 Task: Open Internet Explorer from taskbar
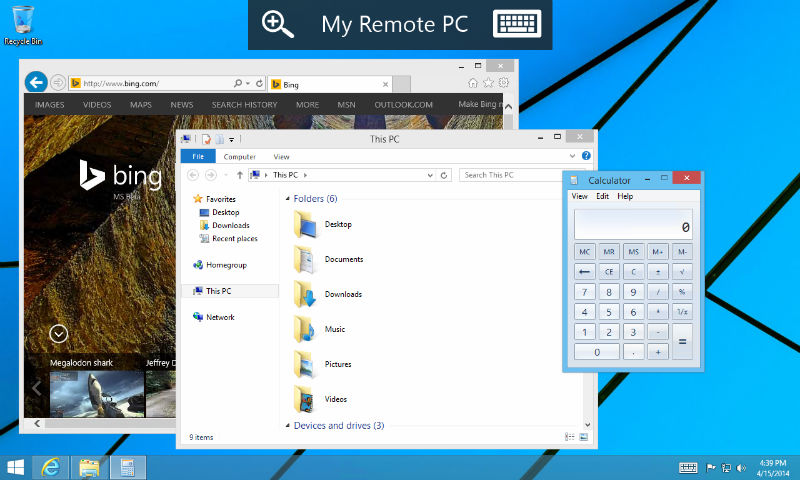(x=51, y=467)
